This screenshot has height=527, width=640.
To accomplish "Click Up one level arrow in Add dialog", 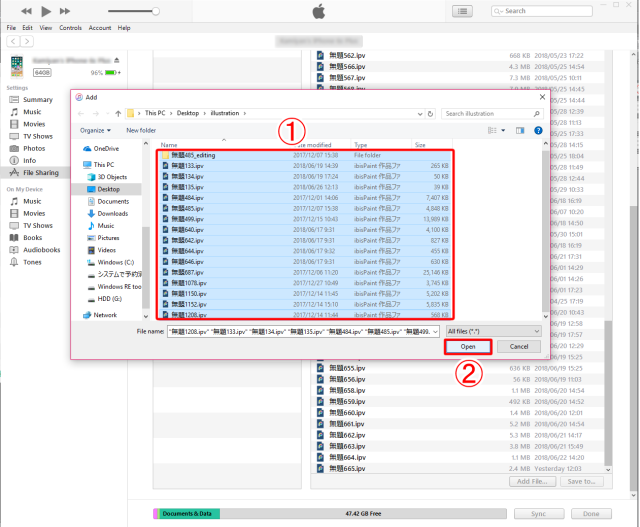I will pyautogui.click(x=118, y=113).
